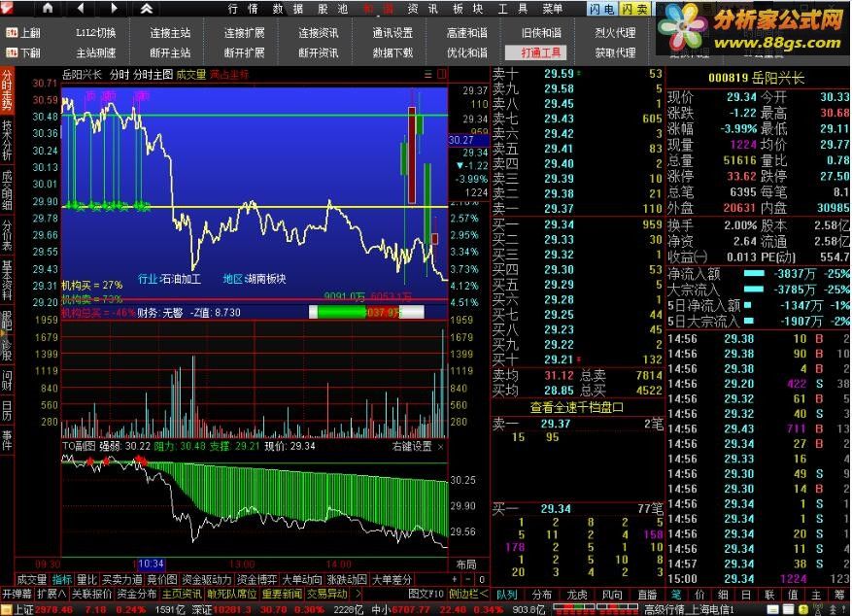Collapse toolbar with the double-chevron icon
The height and width of the screenshot is (616, 852).
click(x=146, y=8)
